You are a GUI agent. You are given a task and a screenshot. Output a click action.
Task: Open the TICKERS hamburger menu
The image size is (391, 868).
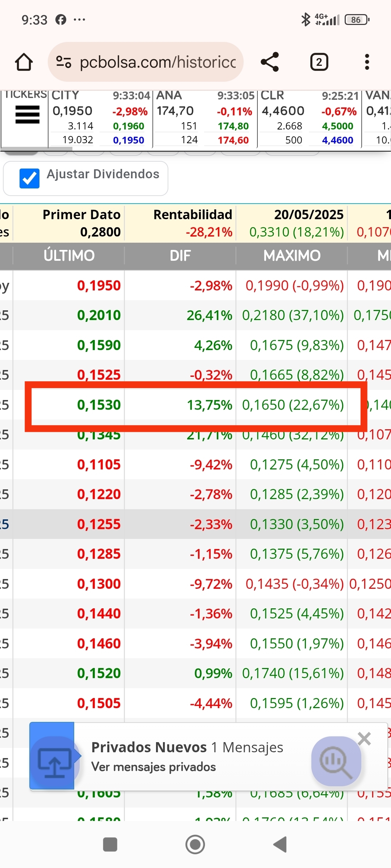[28, 115]
